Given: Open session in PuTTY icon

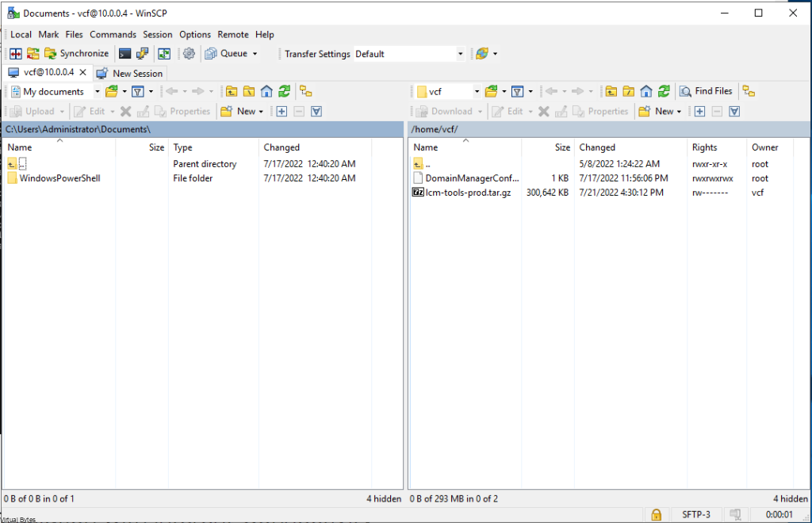Looking at the screenshot, I should [142, 54].
